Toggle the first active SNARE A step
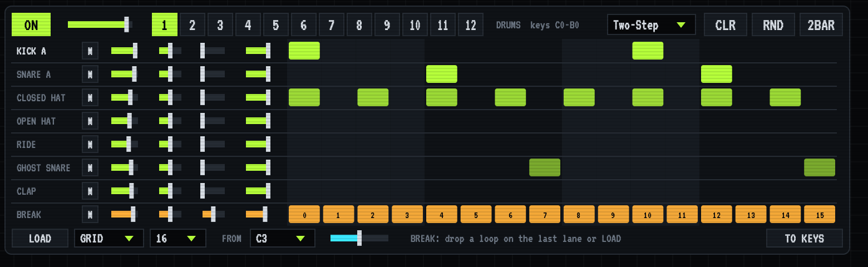 tap(442, 74)
